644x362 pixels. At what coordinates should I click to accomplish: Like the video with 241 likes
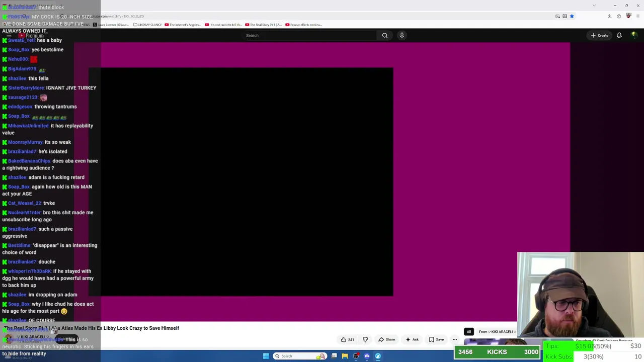point(347,339)
